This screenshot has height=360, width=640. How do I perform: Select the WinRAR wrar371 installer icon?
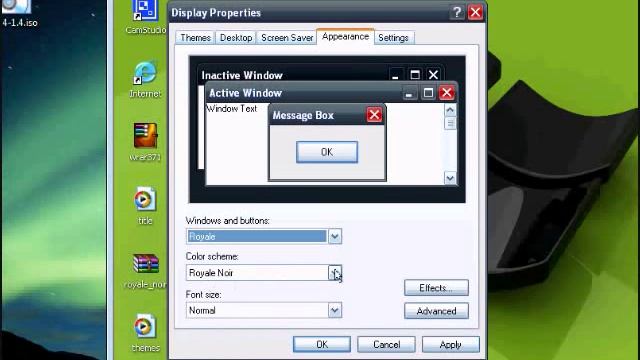[x=145, y=142]
